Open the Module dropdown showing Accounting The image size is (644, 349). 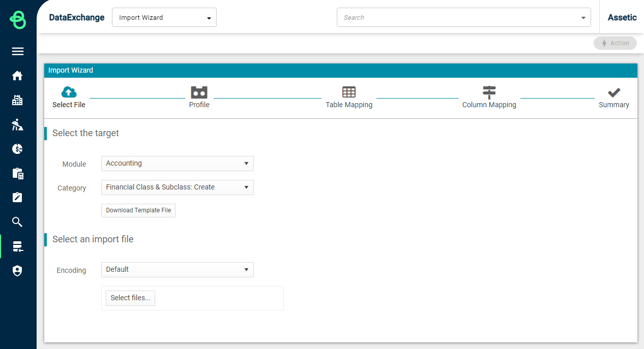pyautogui.click(x=178, y=164)
